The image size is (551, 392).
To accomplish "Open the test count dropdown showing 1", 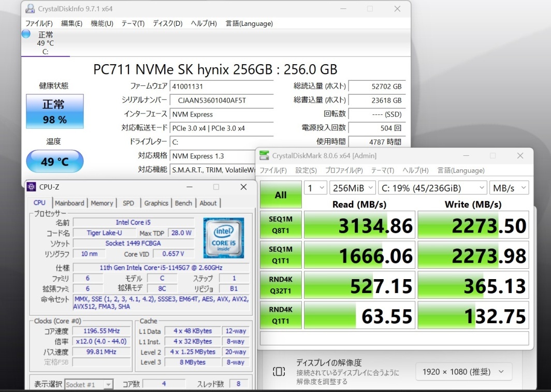I will point(315,187).
